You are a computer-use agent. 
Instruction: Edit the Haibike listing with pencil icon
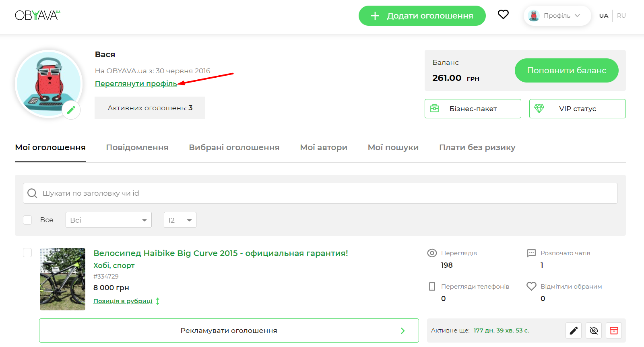click(574, 330)
